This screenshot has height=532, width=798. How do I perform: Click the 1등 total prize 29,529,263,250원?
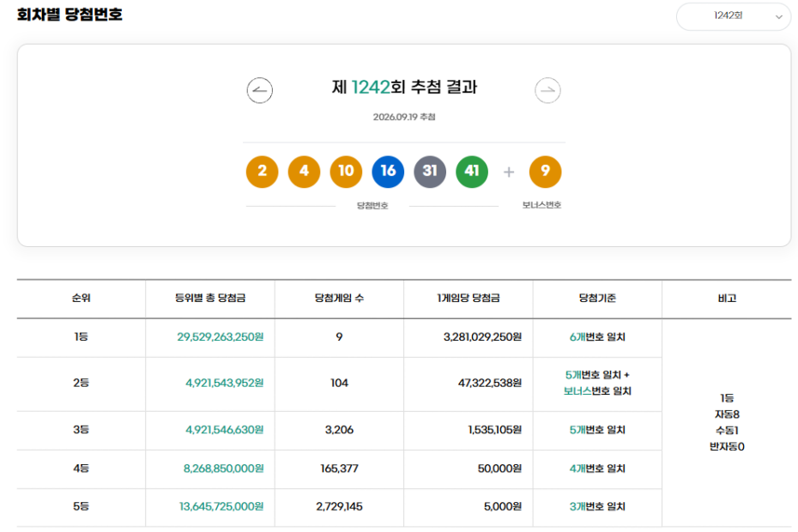(221, 337)
